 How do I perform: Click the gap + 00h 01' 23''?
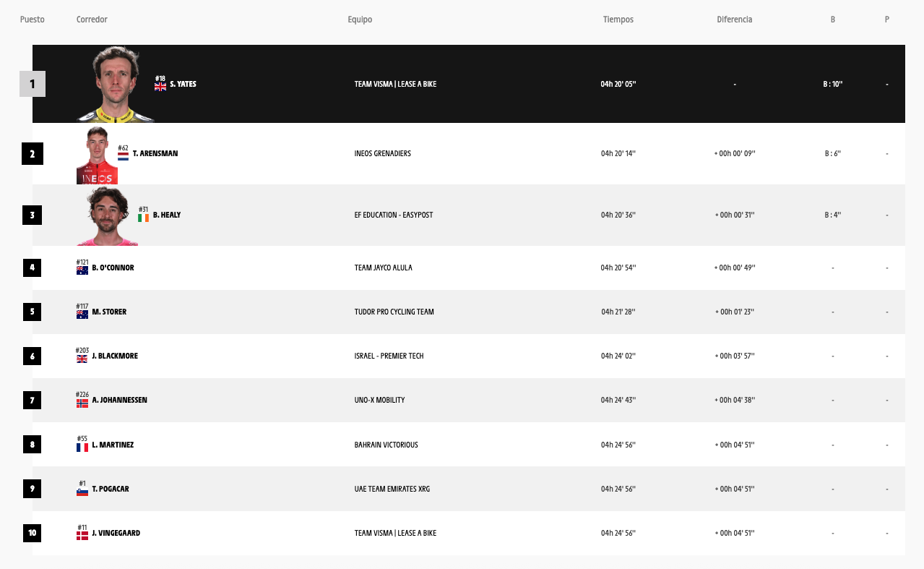tap(735, 312)
